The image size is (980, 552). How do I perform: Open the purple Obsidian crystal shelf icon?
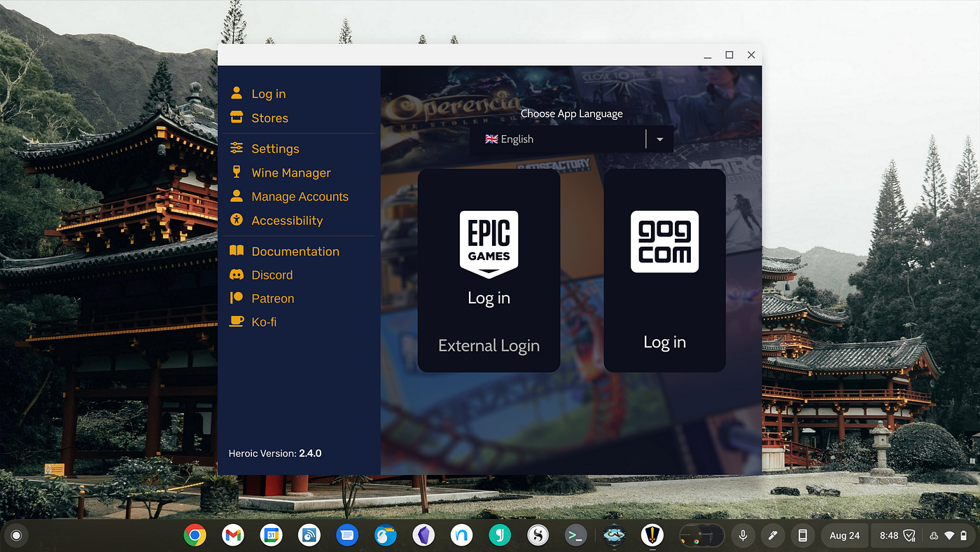(423, 535)
